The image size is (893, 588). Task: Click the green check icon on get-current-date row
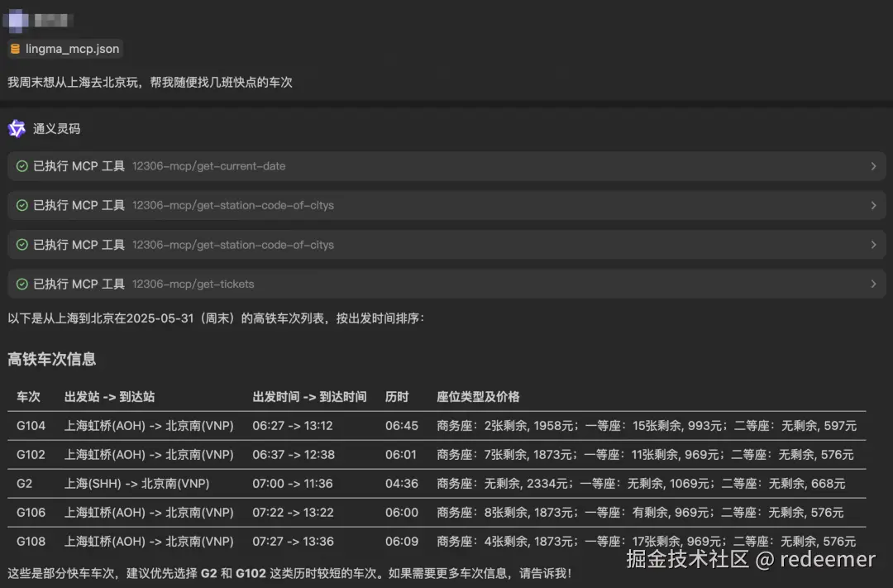tap(21, 166)
